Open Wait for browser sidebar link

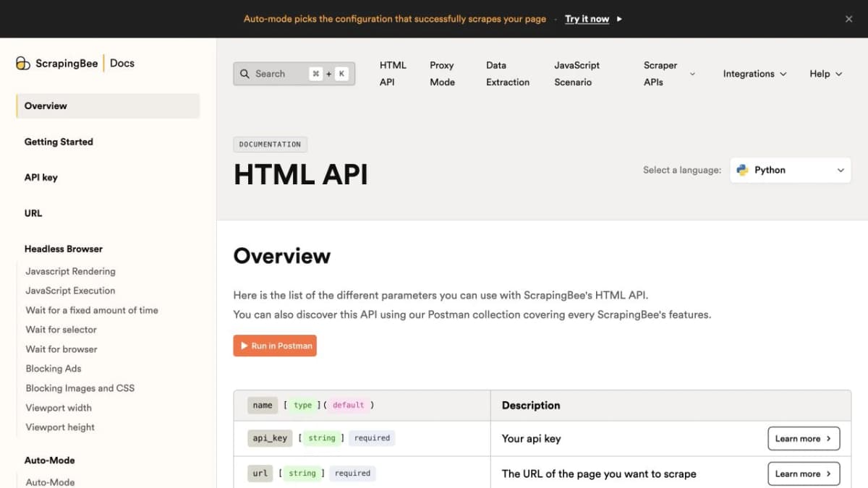coord(61,349)
